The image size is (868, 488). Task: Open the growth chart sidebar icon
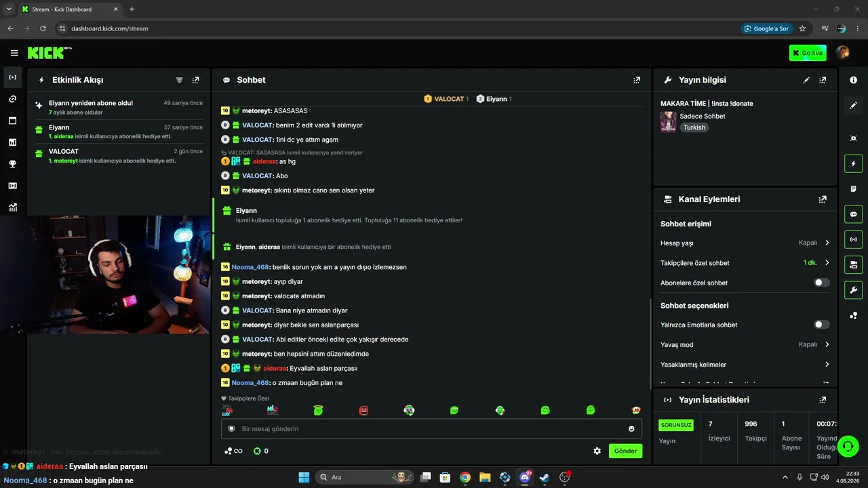pos(13,207)
